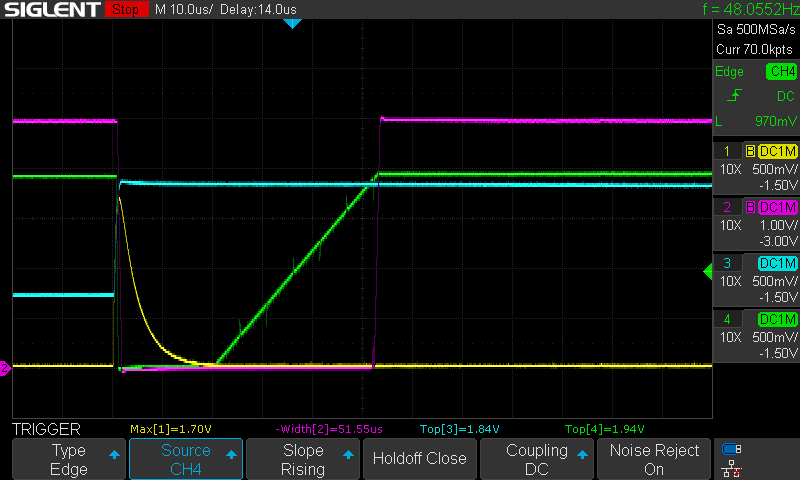
Task: Click the rising edge trigger slope icon
Action: [735, 96]
